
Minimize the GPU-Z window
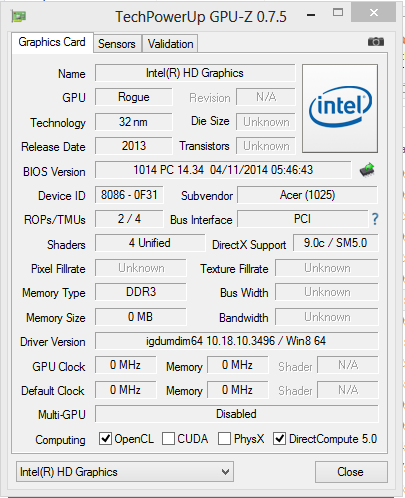(x=311, y=15)
